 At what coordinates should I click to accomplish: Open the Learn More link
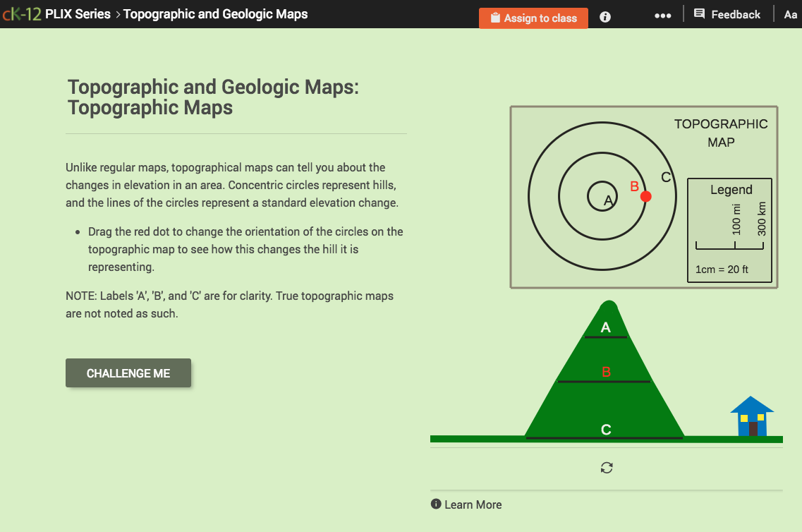tap(473, 504)
